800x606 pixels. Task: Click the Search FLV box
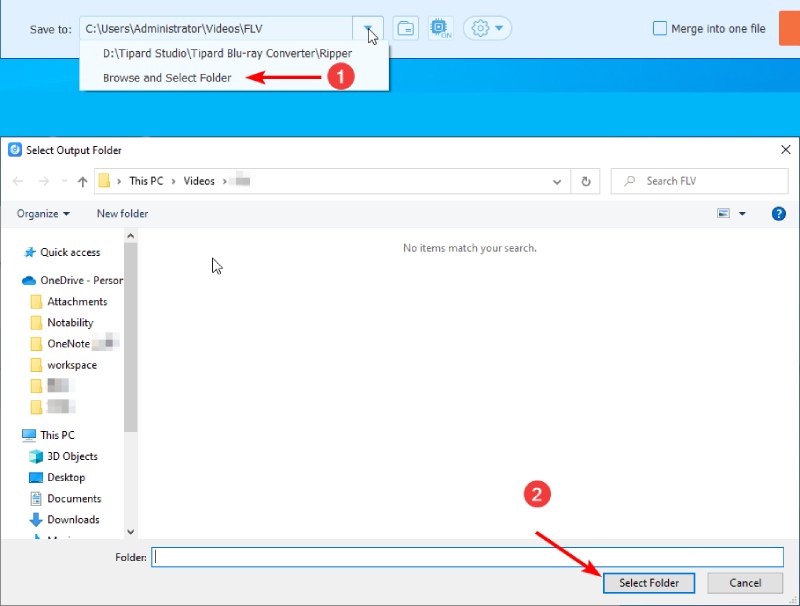click(699, 181)
